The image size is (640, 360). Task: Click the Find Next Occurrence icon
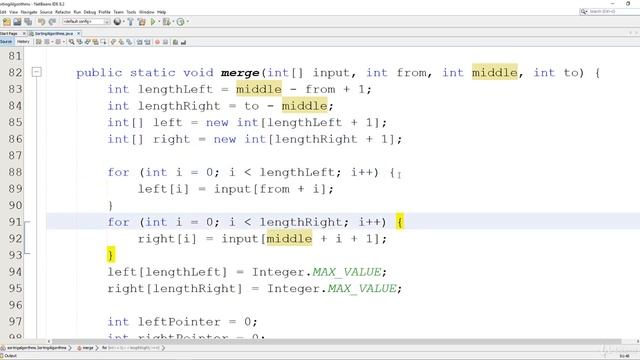pos(87,42)
